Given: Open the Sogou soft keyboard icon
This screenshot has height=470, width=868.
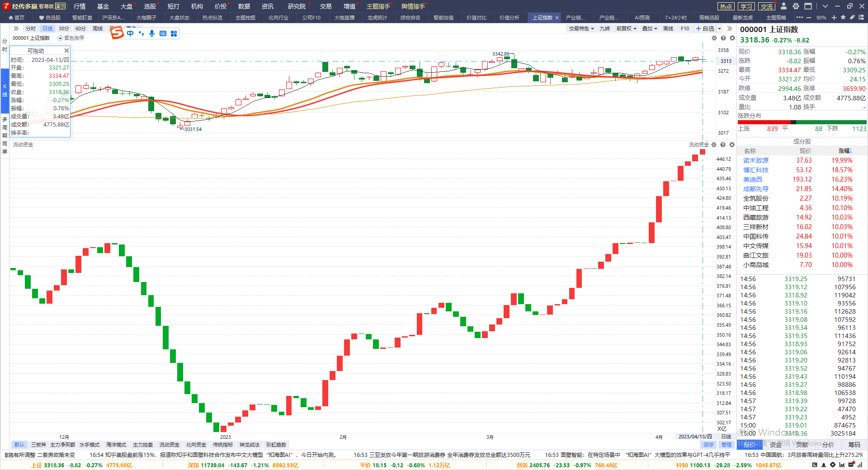Looking at the screenshot, I should point(163,33).
